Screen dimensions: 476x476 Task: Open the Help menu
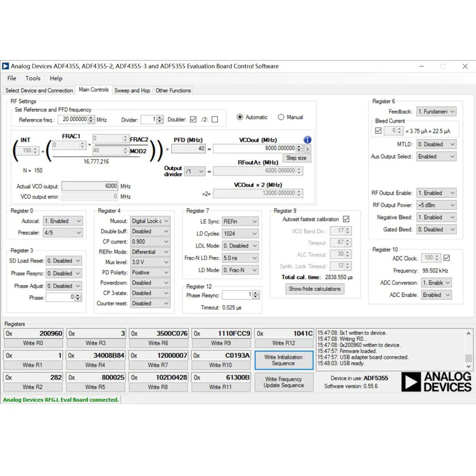[x=56, y=79]
